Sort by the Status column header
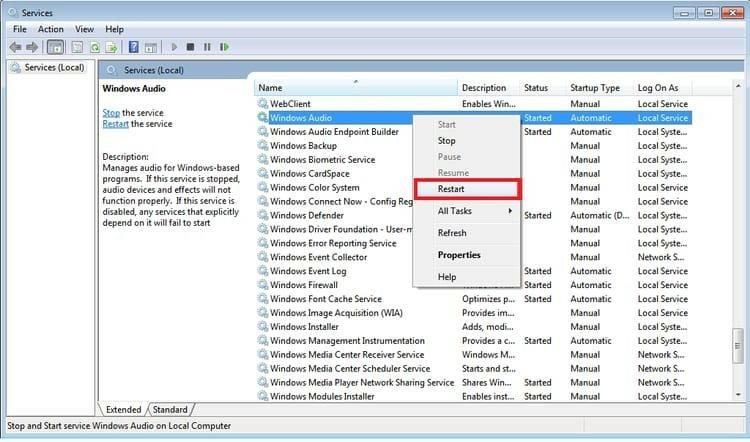750x442 pixels. pos(543,88)
